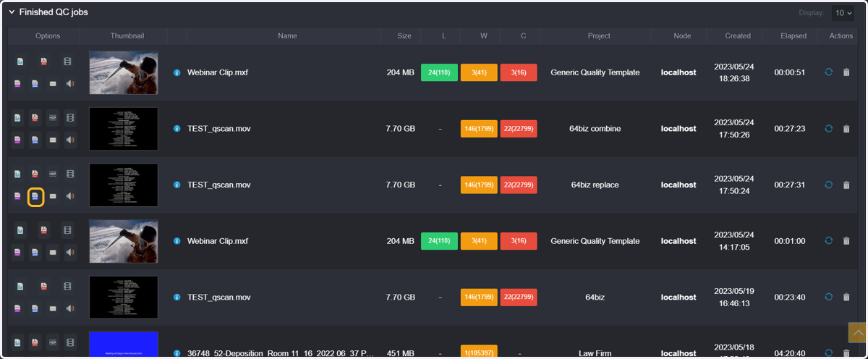Click 64biz combine project text
This screenshot has width=868, height=359.
[x=595, y=129]
